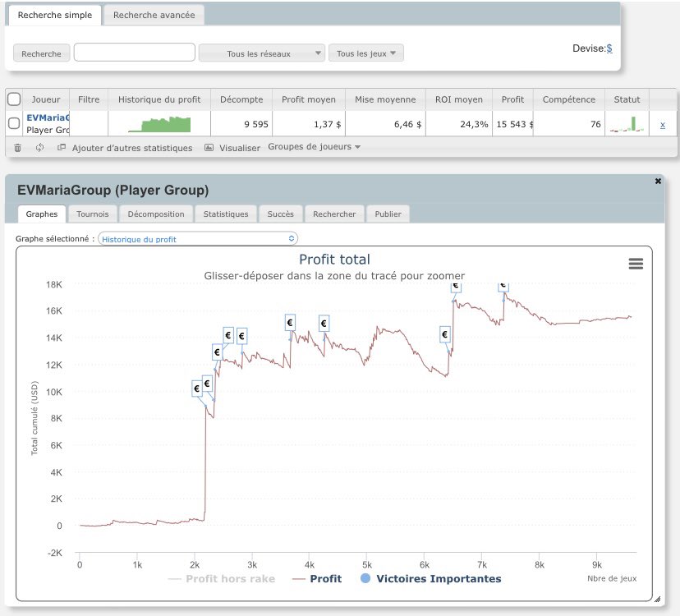
Task: Switch to Recherche simple tab
Action: point(55,15)
